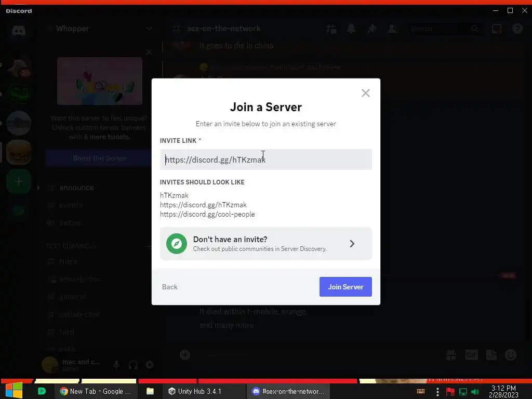This screenshot has width=532, height=399.
Task: Click the notification bell icon
Action: pos(351,29)
